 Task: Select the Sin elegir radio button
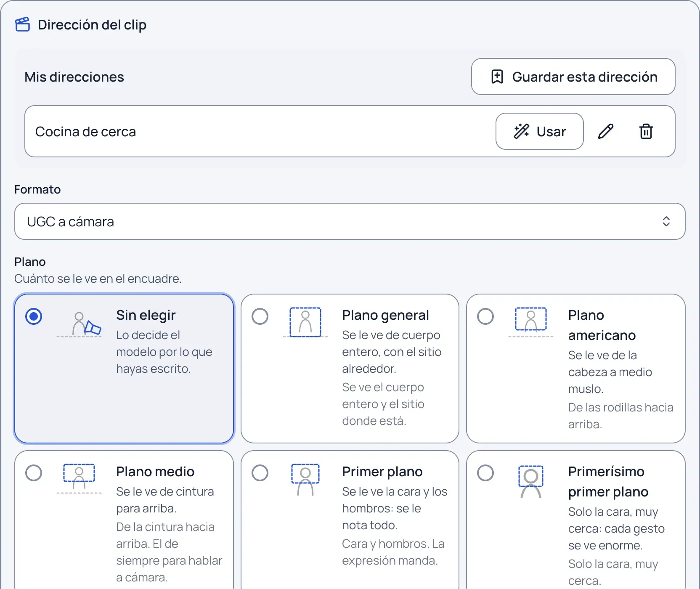[x=34, y=316]
